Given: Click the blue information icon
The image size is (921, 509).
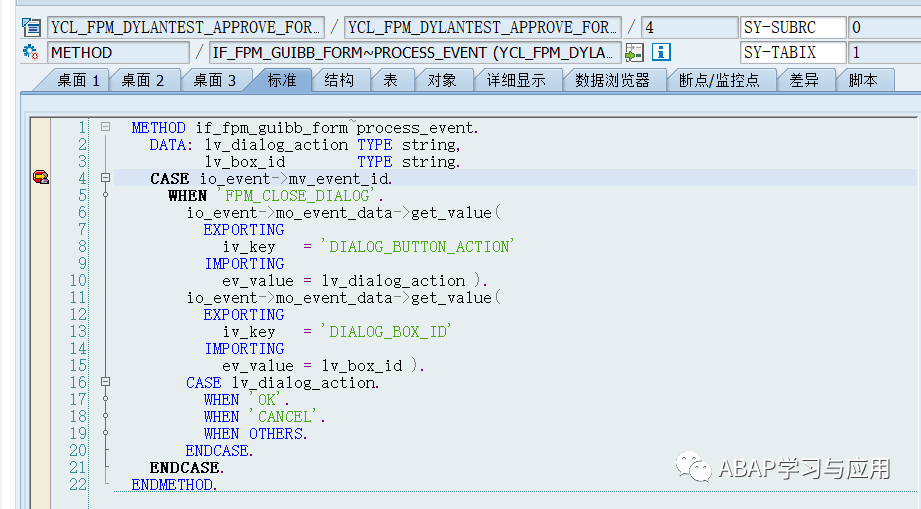Looking at the screenshot, I should pyautogui.click(x=661, y=52).
